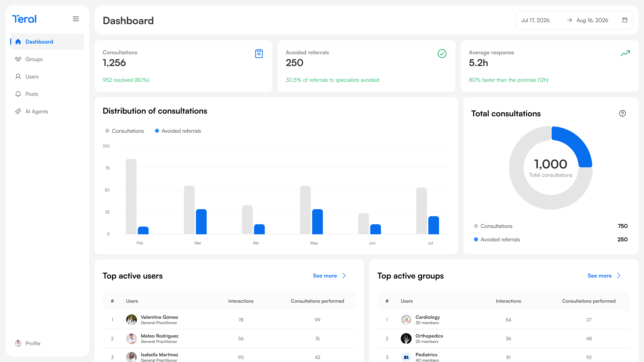644x362 pixels.
Task: Toggle the Consultations series in chart legend
Action: click(x=124, y=131)
